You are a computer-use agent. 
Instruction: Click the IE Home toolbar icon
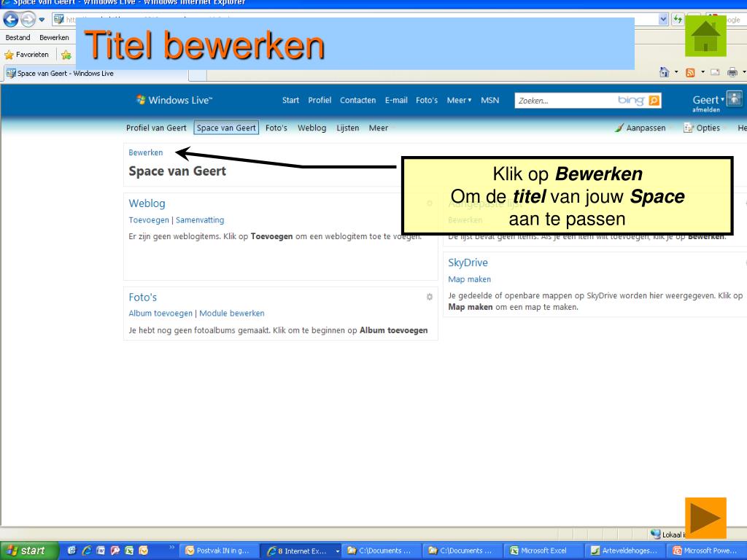(664, 72)
